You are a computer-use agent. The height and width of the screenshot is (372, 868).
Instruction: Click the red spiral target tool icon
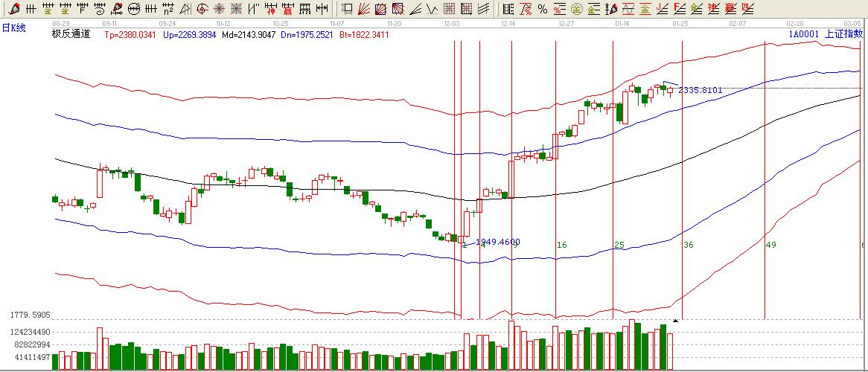220,10
